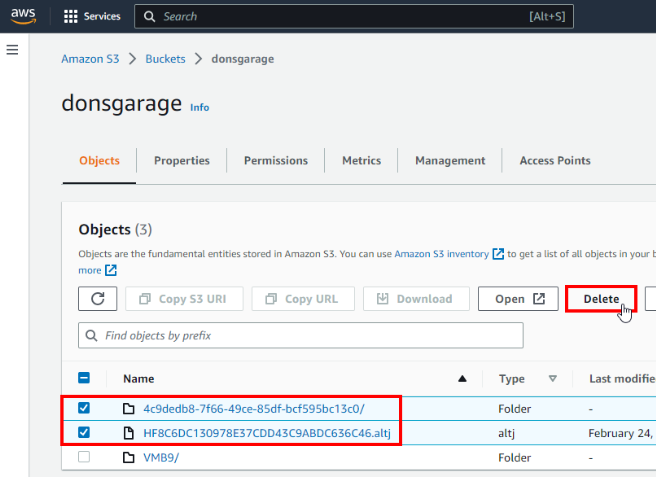Check the VMB9/ folder checkbox
The height and width of the screenshot is (477, 656).
(x=84, y=457)
